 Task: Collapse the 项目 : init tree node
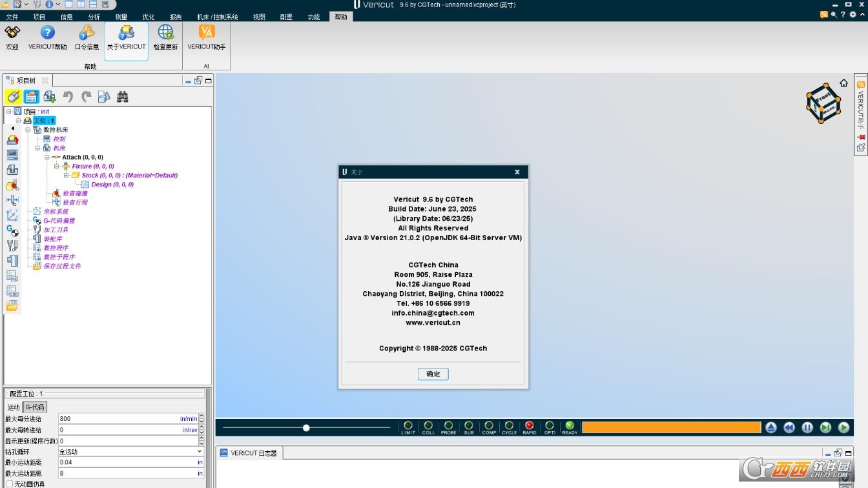[x=8, y=112]
